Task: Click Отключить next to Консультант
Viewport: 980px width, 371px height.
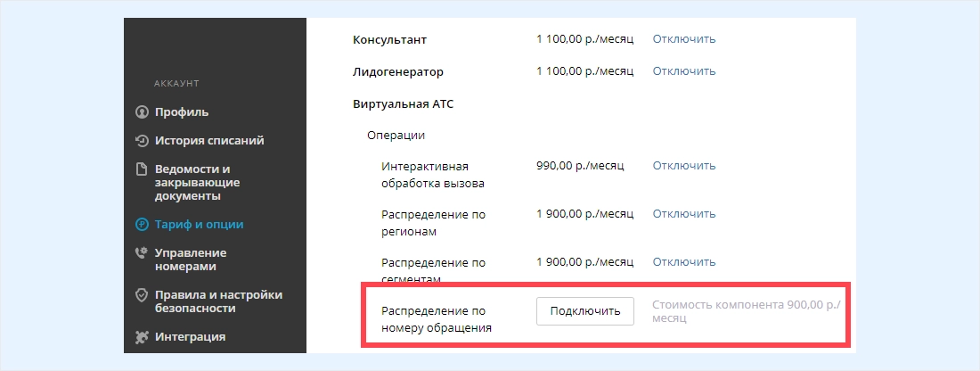Action: 684,38
